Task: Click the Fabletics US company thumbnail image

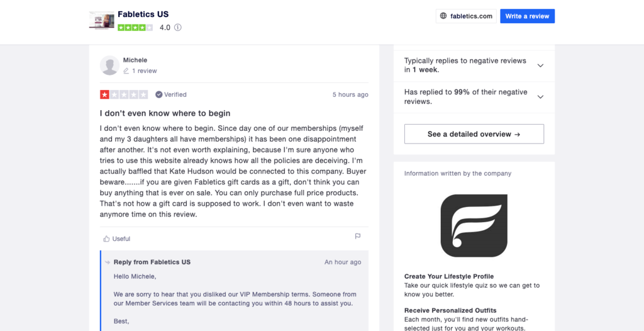Action: [101, 21]
